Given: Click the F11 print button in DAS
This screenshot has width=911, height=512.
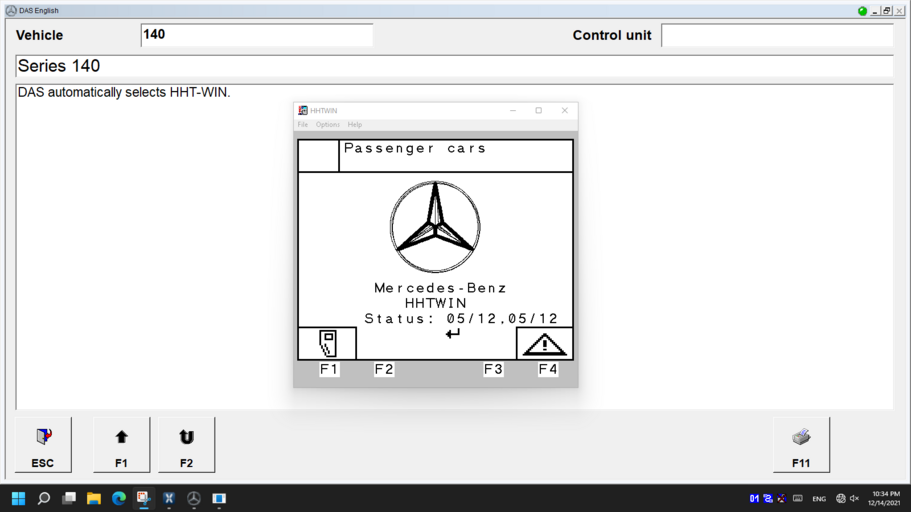Looking at the screenshot, I should 801,445.
